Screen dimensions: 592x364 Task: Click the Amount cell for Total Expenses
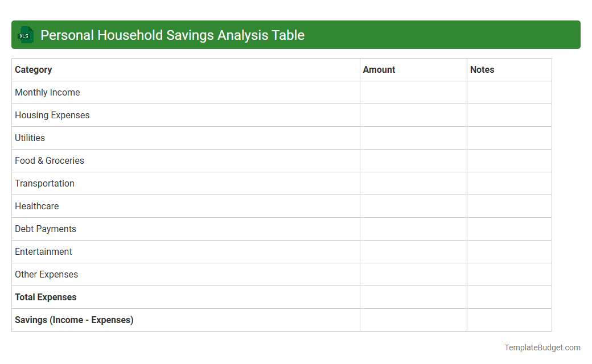(x=413, y=297)
